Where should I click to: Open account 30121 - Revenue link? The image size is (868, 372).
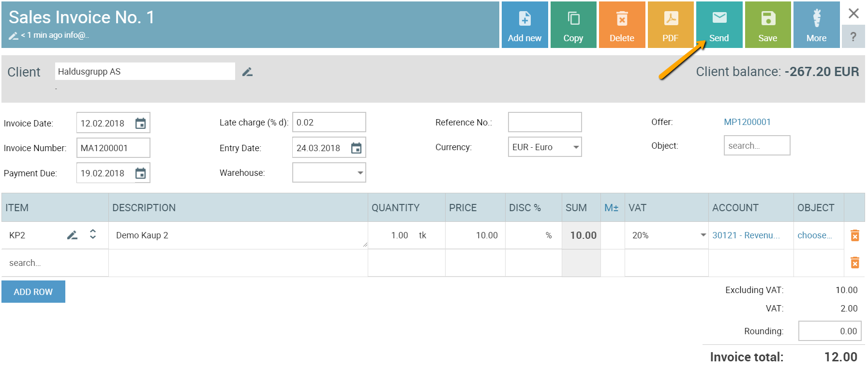pos(746,235)
